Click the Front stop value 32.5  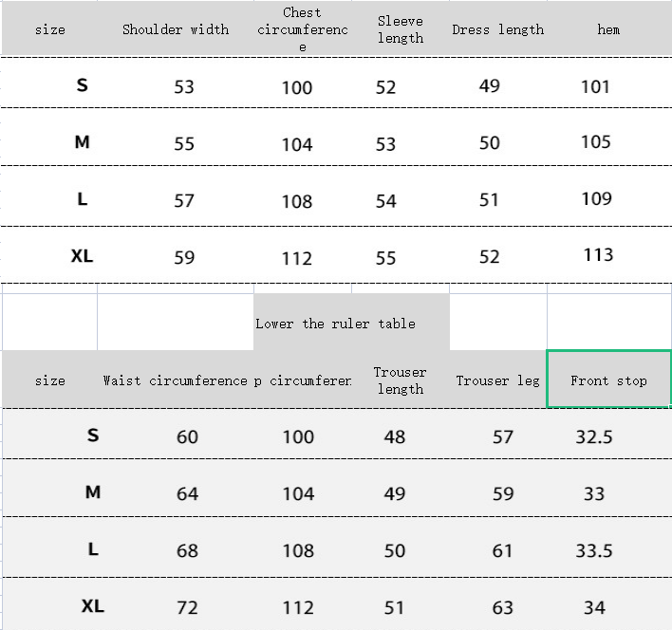point(594,436)
